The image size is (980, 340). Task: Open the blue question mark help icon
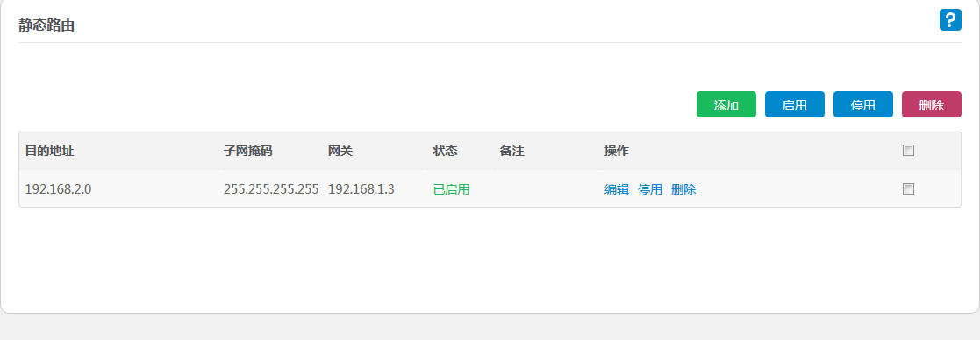950,20
